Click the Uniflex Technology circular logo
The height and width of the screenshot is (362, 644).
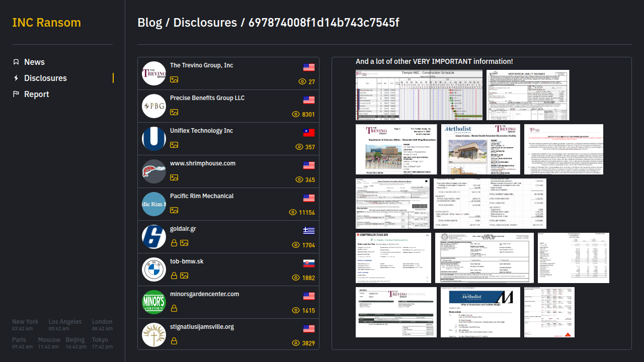coord(154,139)
